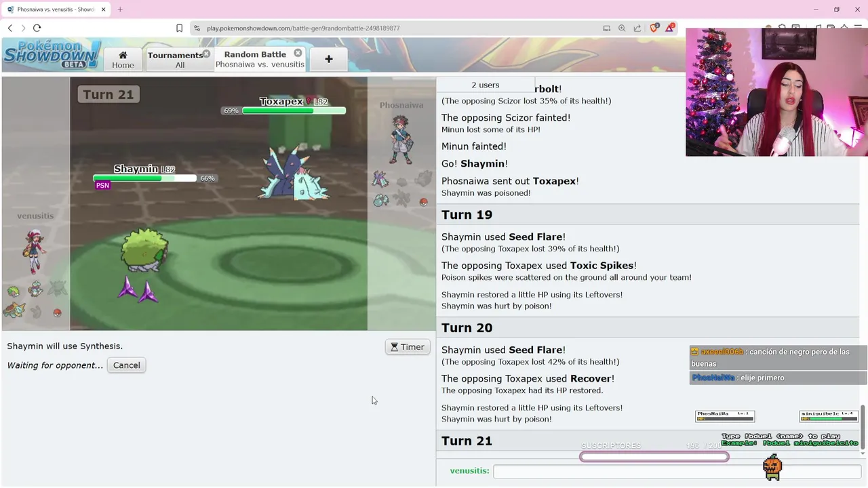The width and height of the screenshot is (868, 488).
Task: Click the "Minun fainted!" log line
Action: [474, 146]
